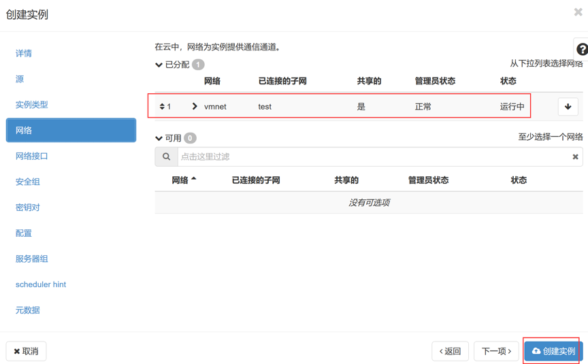Expand the vmnet row details chevron
Screen dimensions: 588x364
point(194,106)
